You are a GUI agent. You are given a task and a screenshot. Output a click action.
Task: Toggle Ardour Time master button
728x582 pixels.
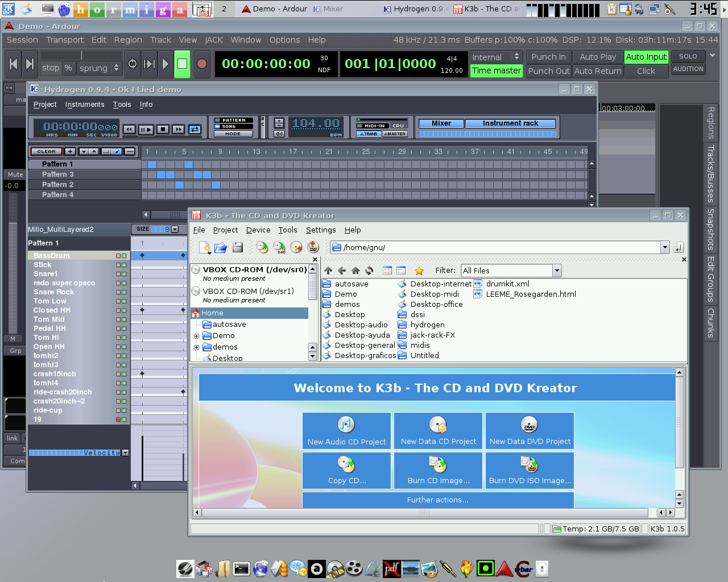tap(497, 70)
